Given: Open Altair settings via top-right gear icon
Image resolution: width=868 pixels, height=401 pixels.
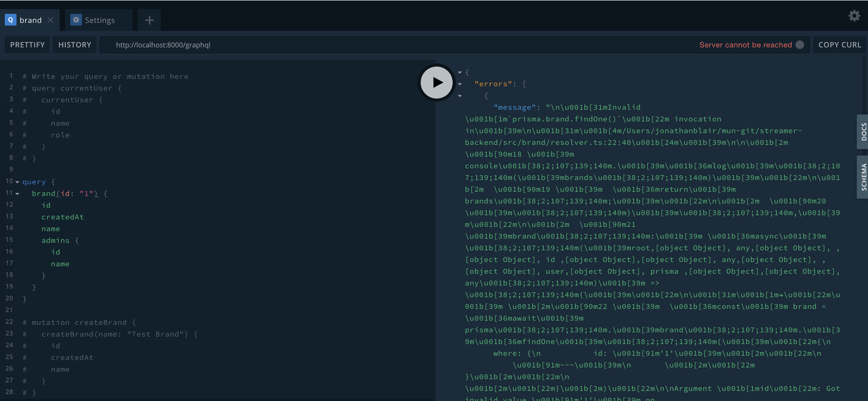Looking at the screenshot, I should tap(854, 15).
